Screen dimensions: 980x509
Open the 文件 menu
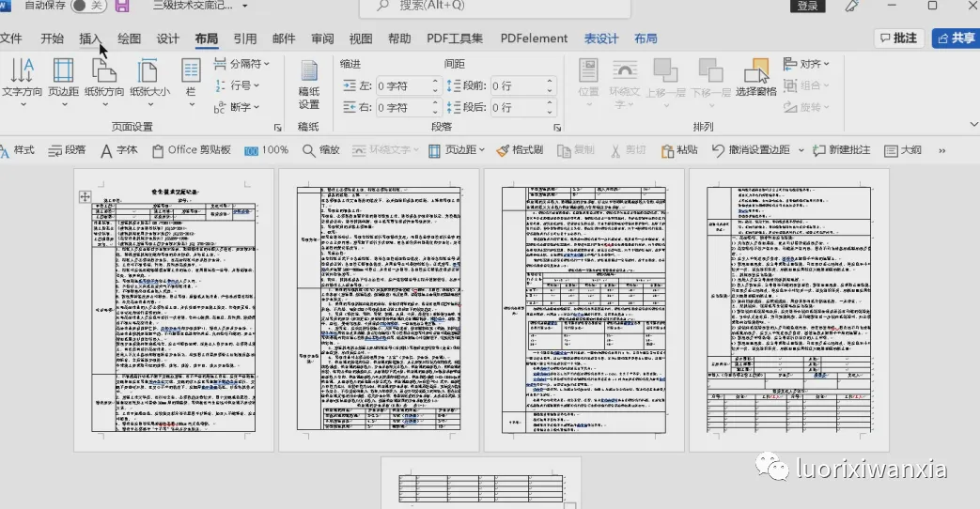[x=10, y=39]
